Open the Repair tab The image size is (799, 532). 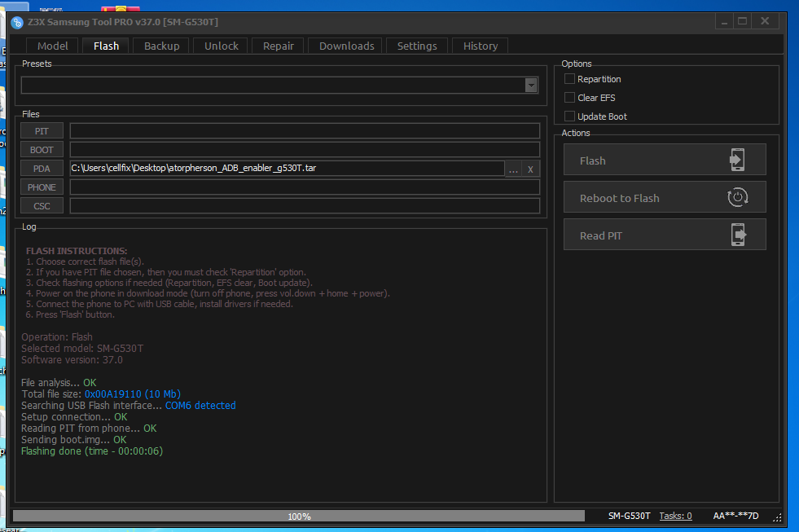279,46
